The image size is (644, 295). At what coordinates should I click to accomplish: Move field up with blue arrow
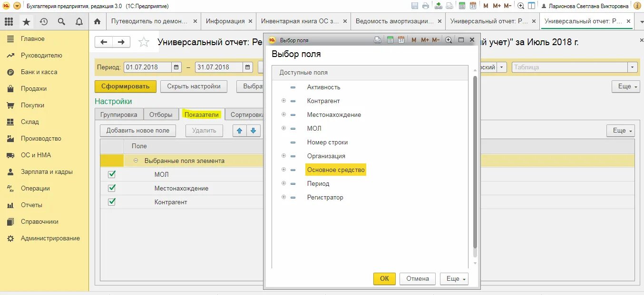click(240, 131)
